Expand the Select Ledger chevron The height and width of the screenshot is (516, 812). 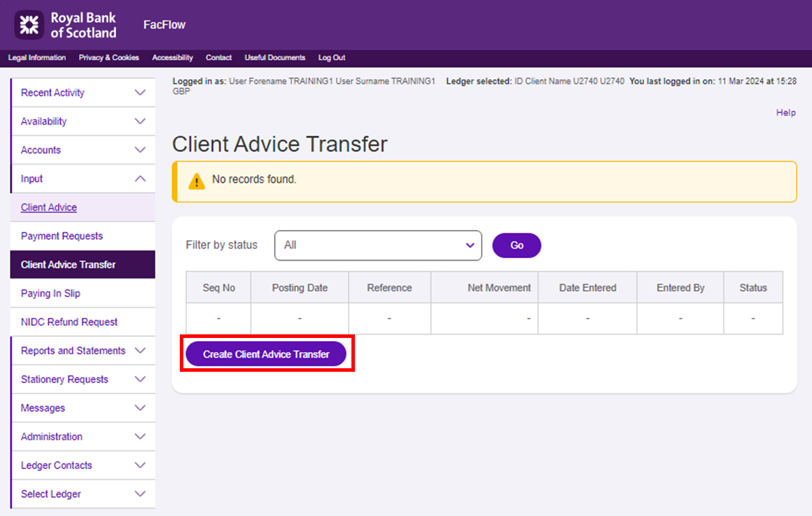pos(140,494)
